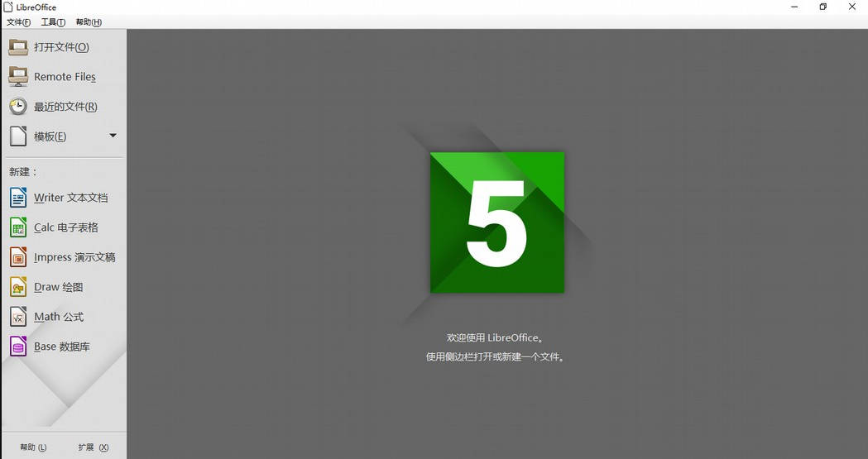Open the 帮助(H) menu in menu bar

tap(89, 22)
